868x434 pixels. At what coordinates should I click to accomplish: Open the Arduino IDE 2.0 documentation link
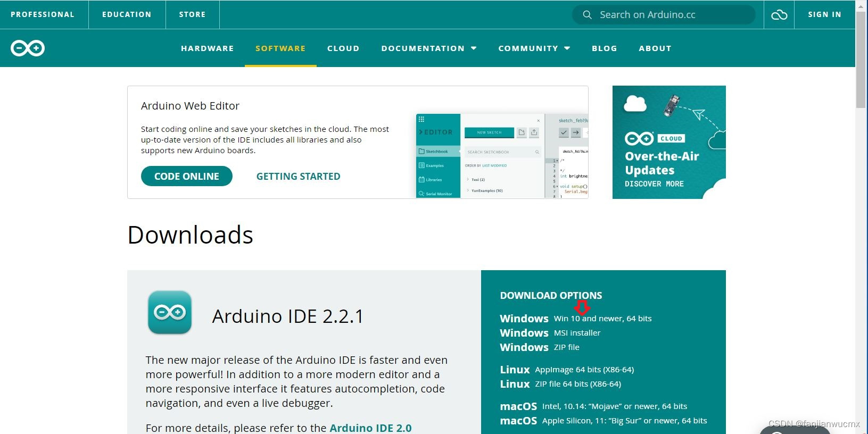click(x=370, y=428)
